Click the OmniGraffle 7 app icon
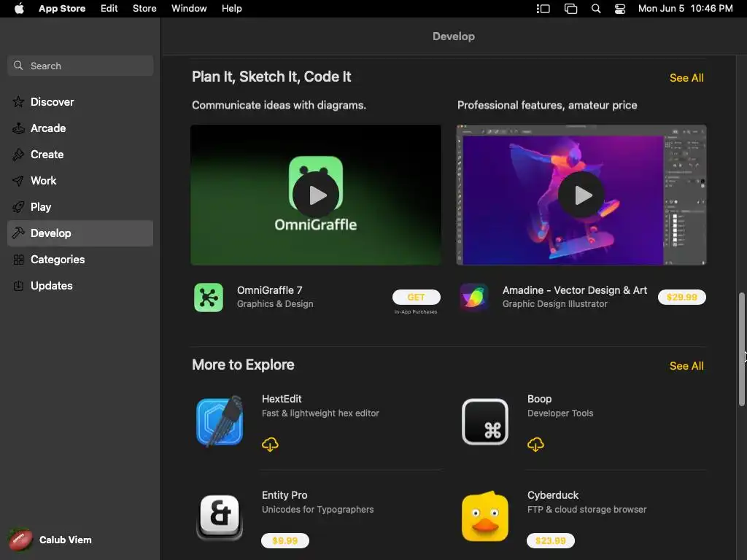 tap(209, 297)
